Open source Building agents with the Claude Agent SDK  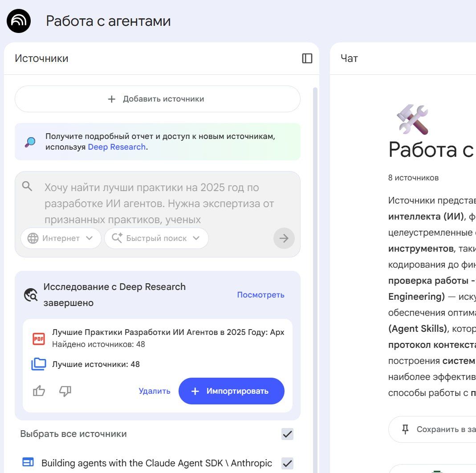(157, 463)
